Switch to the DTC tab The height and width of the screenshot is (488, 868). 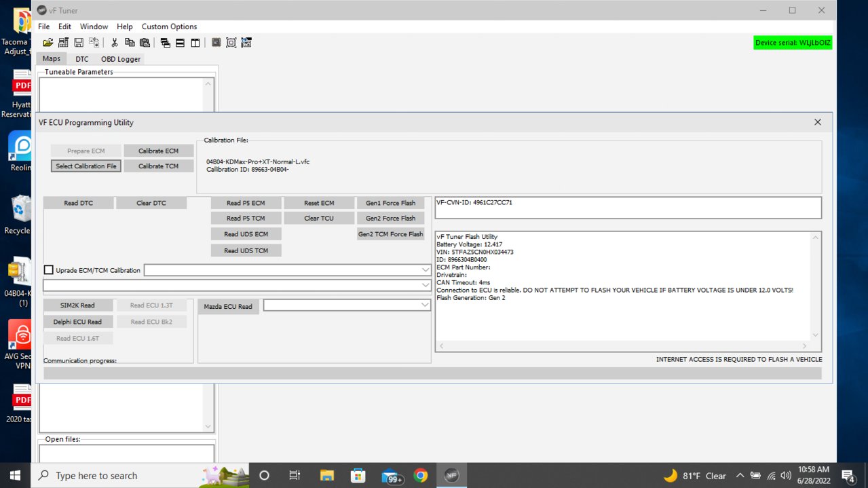point(82,59)
